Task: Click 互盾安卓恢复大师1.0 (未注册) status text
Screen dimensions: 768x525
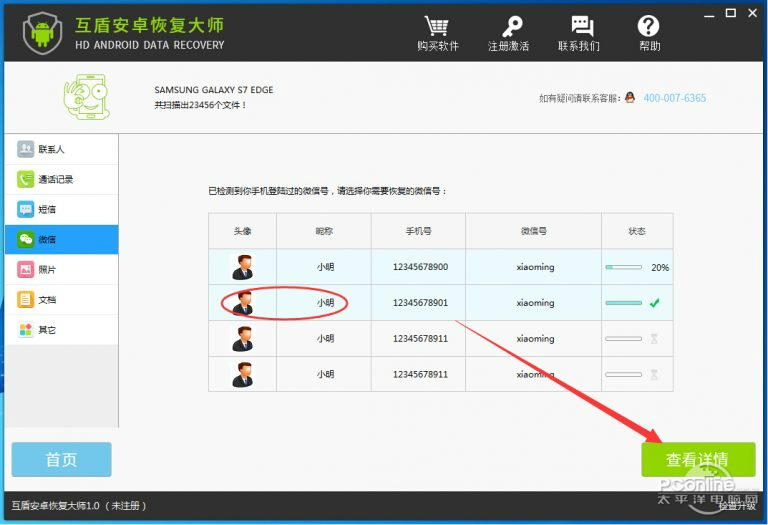Action: pos(79,505)
